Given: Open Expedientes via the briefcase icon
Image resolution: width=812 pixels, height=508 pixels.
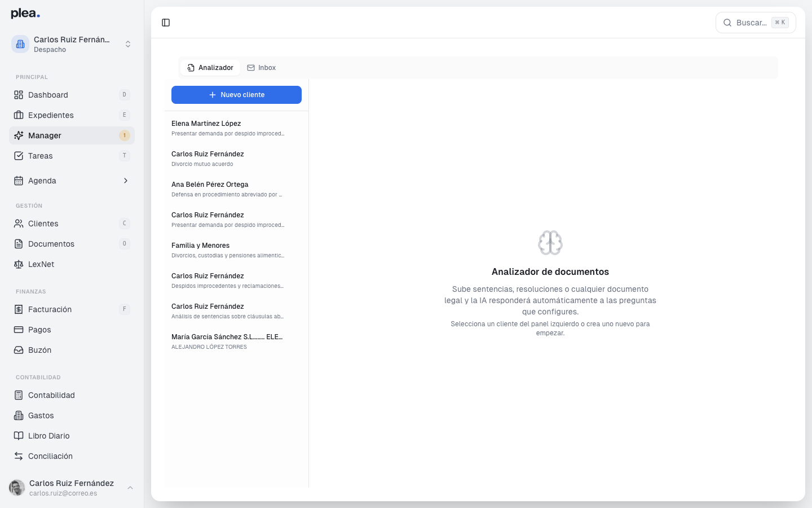Looking at the screenshot, I should 19,115.
